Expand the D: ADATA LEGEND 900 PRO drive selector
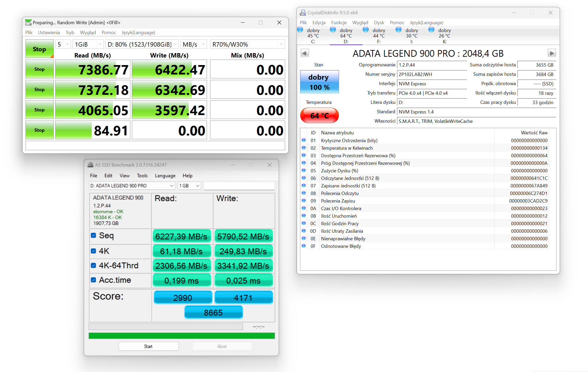 click(x=132, y=186)
